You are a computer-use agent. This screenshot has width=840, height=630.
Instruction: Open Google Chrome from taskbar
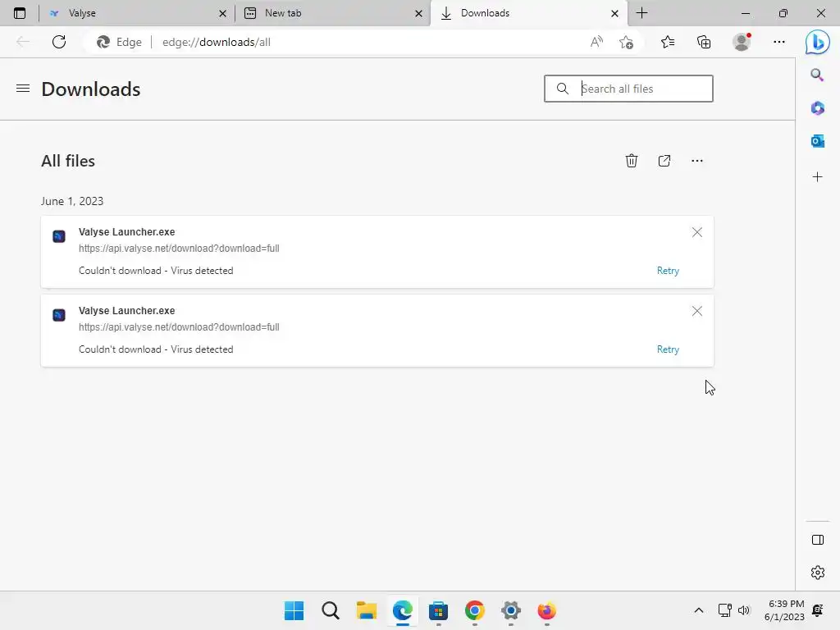[475, 610]
